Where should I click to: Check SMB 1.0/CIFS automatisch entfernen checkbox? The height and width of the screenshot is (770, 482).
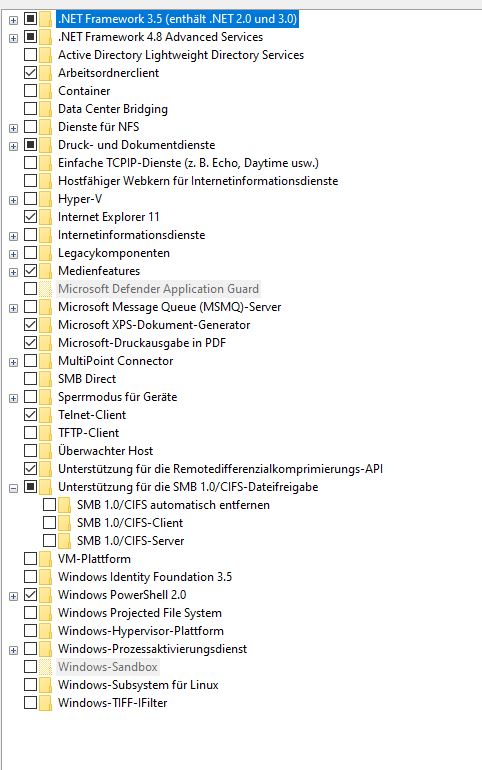pos(49,505)
